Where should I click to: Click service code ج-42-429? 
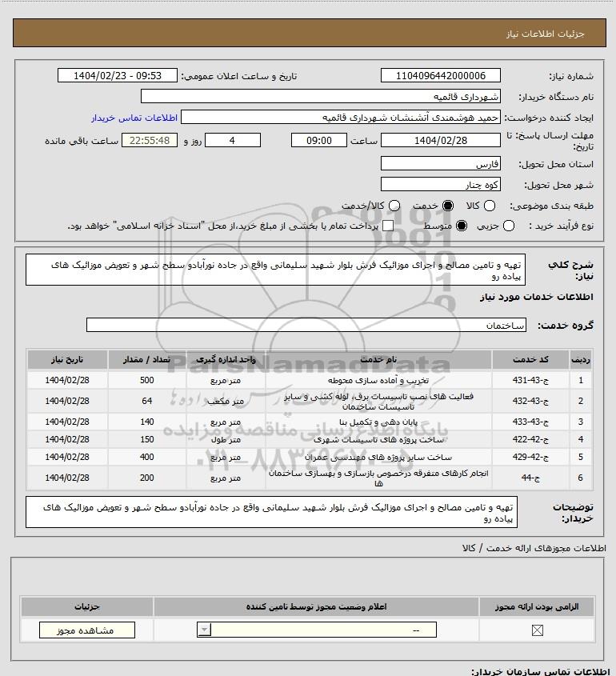pyautogui.click(x=530, y=457)
